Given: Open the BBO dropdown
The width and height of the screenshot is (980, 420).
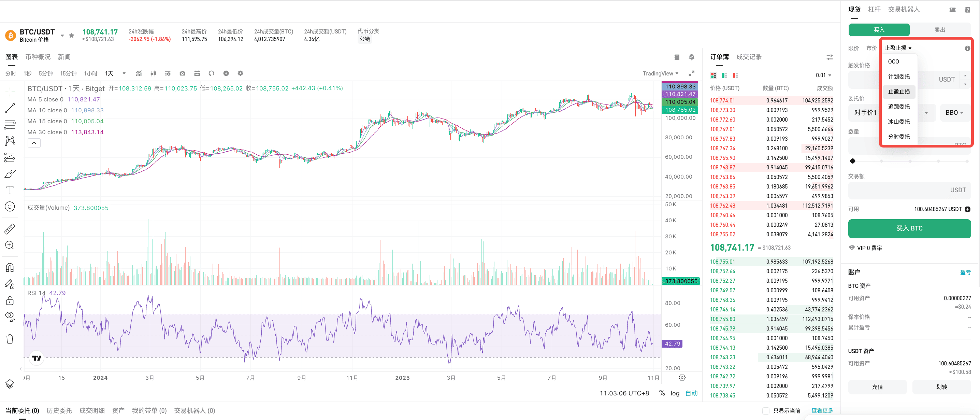Looking at the screenshot, I should coord(954,113).
